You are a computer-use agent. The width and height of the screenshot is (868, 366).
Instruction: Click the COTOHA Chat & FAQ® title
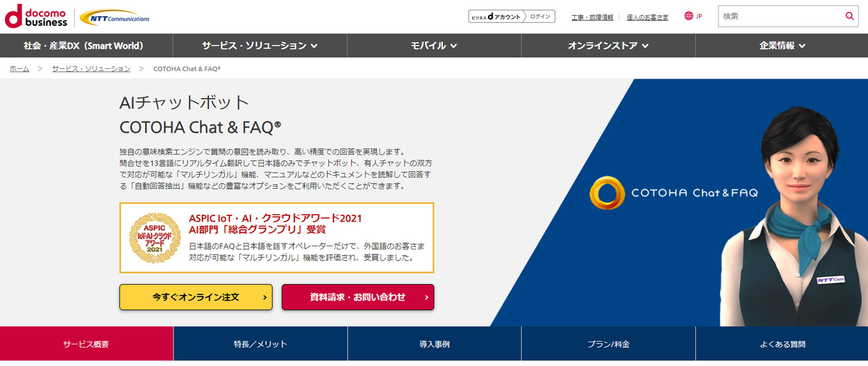pos(200,128)
